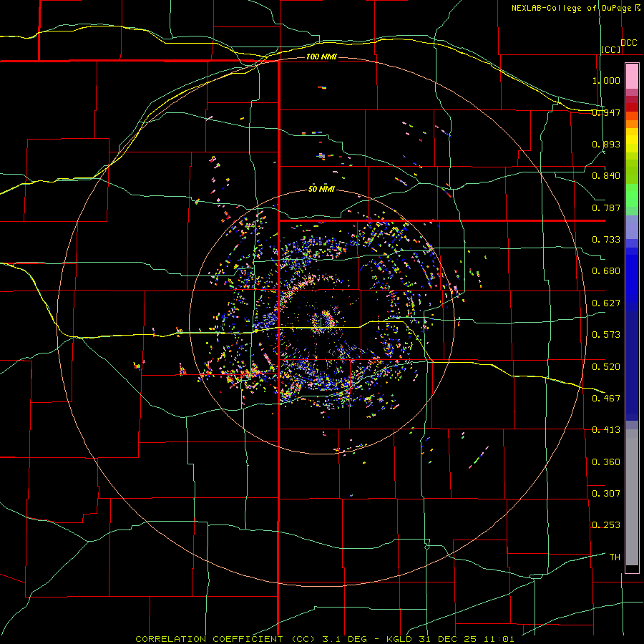Click the 0.893 scale value

(x=606, y=144)
